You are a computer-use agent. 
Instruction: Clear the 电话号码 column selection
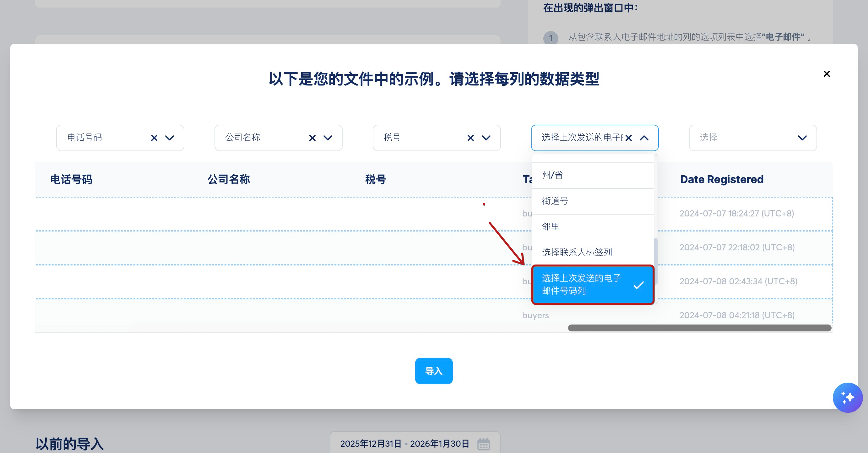(x=154, y=138)
